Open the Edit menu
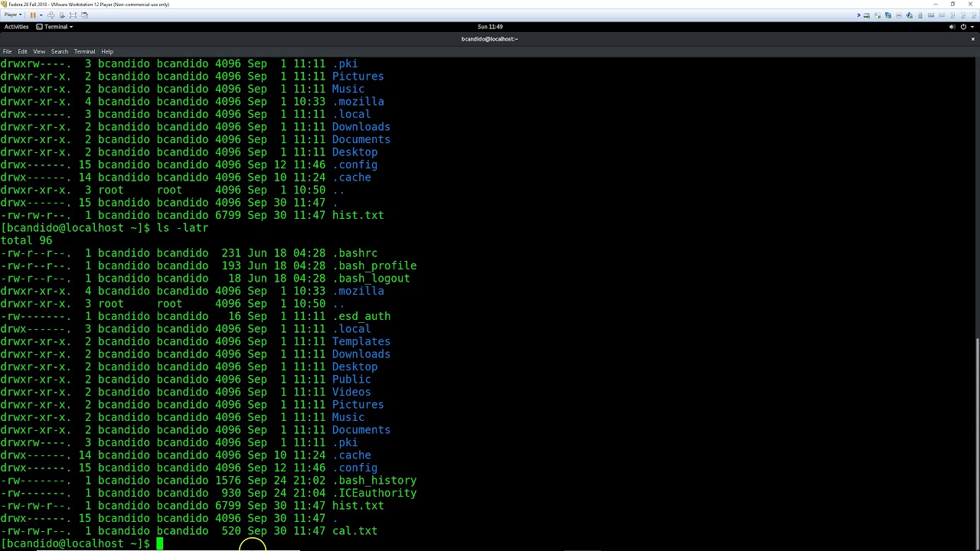 coord(22,51)
